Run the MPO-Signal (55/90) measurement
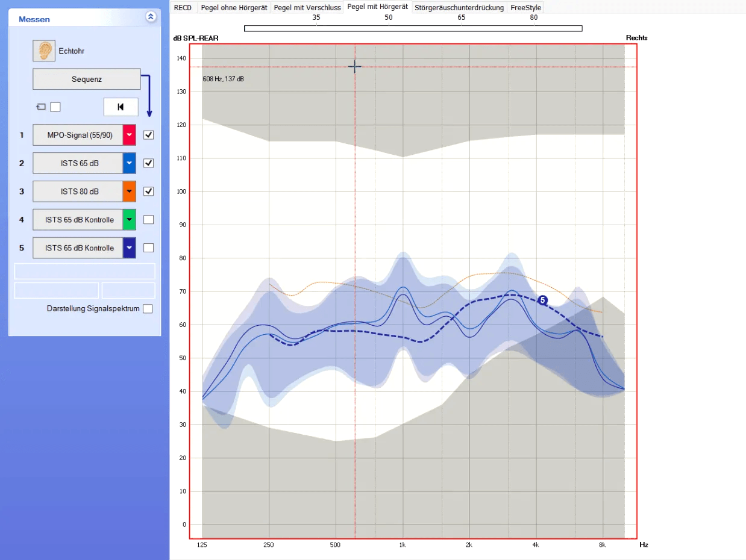Screen dimensions: 746x560 [78, 135]
